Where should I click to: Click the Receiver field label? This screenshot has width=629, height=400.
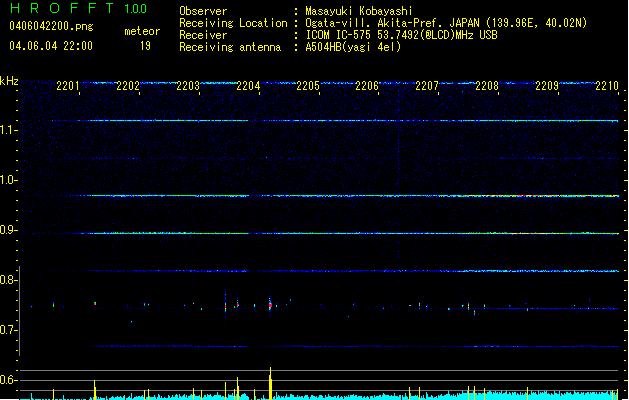(203, 35)
